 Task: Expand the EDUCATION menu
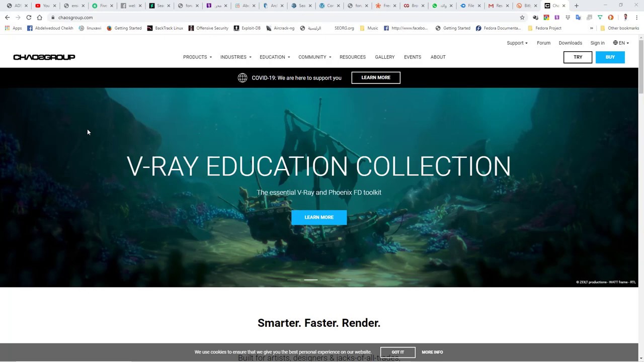pos(275,57)
